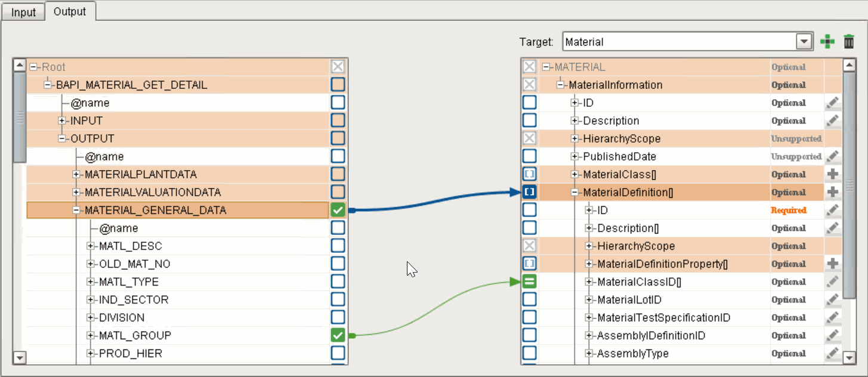
Task: Uncheck the MATL_GROUP checkbox
Action: [x=338, y=335]
